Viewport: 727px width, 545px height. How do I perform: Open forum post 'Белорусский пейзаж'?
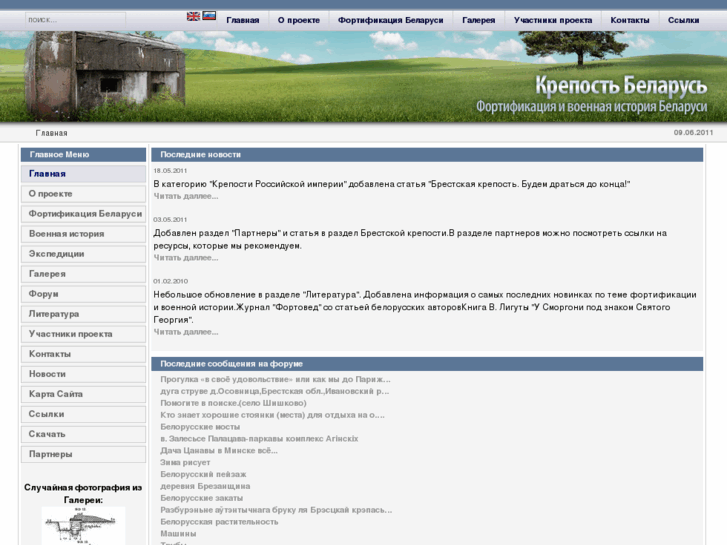(x=203, y=474)
